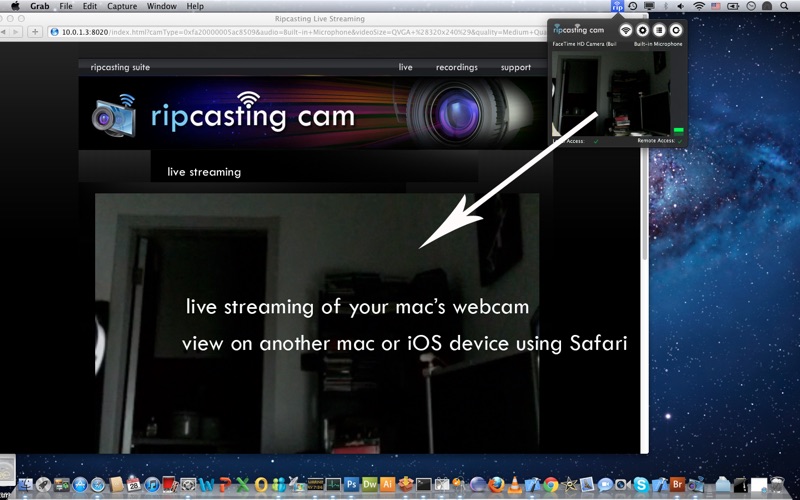
Task: Open the Built-in Microphone source selector
Action: click(x=658, y=44)
